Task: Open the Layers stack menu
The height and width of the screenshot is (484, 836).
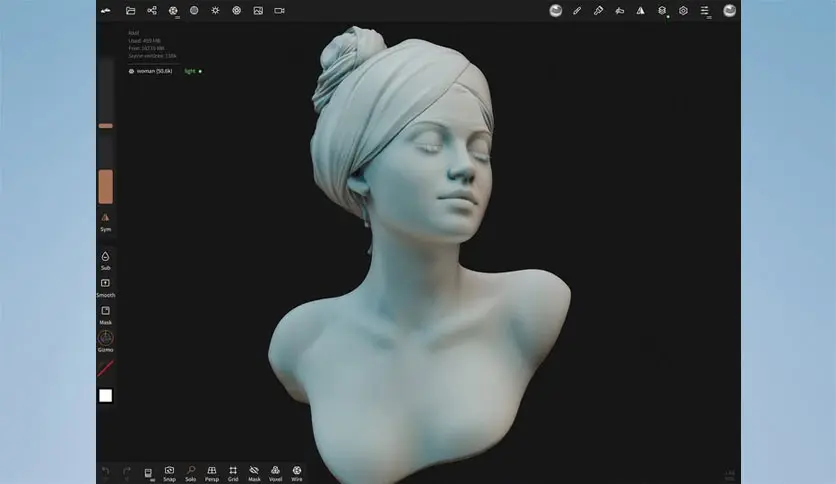Action: (662, 11)
